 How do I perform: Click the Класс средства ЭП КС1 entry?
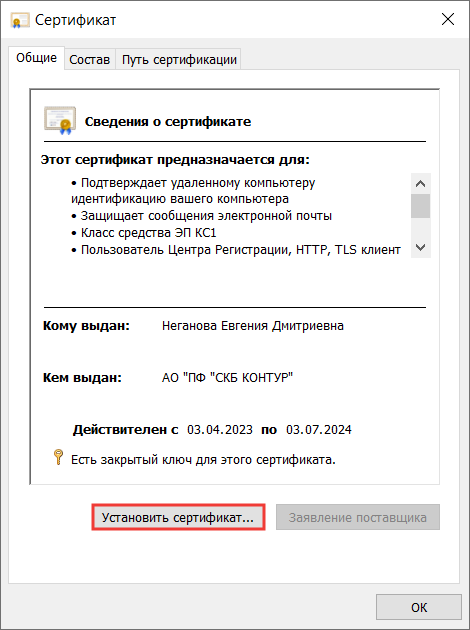(x=144, y=233)
